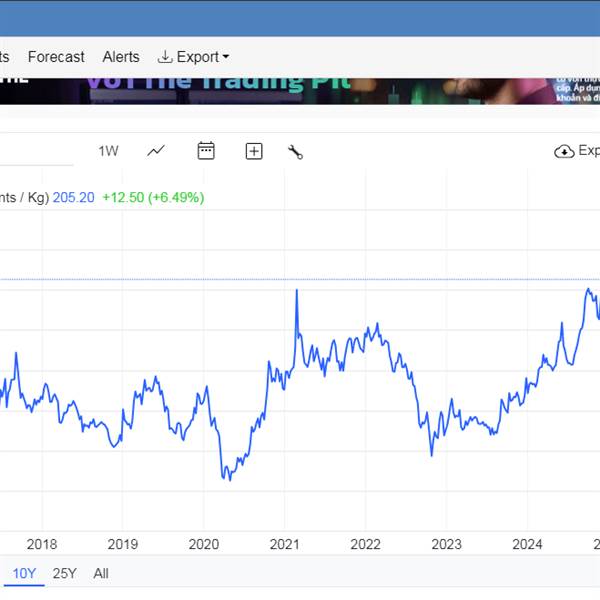This screenshot has height=600, width=600.
Task: Open the Alerts tab
Action: tap(121, 57)
